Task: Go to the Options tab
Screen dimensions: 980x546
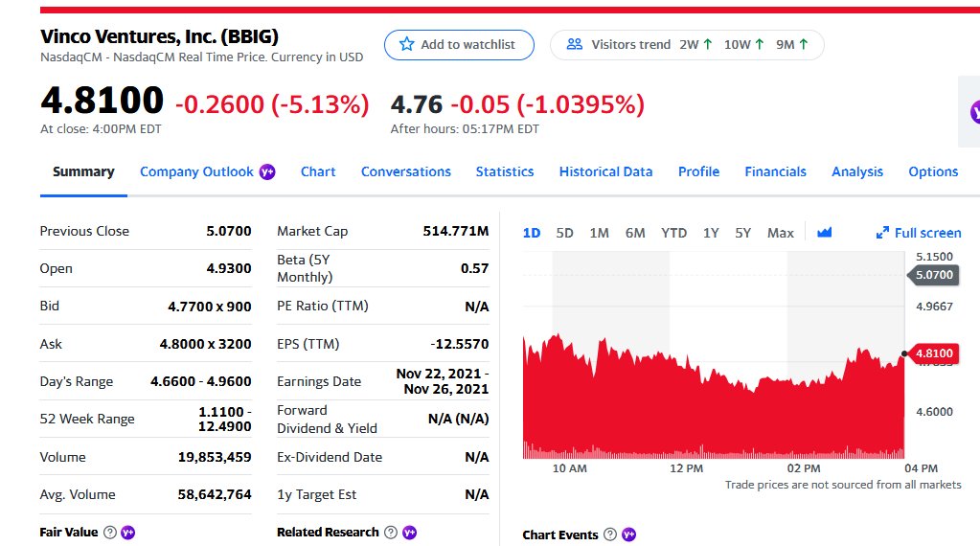Action: [933, 171]
